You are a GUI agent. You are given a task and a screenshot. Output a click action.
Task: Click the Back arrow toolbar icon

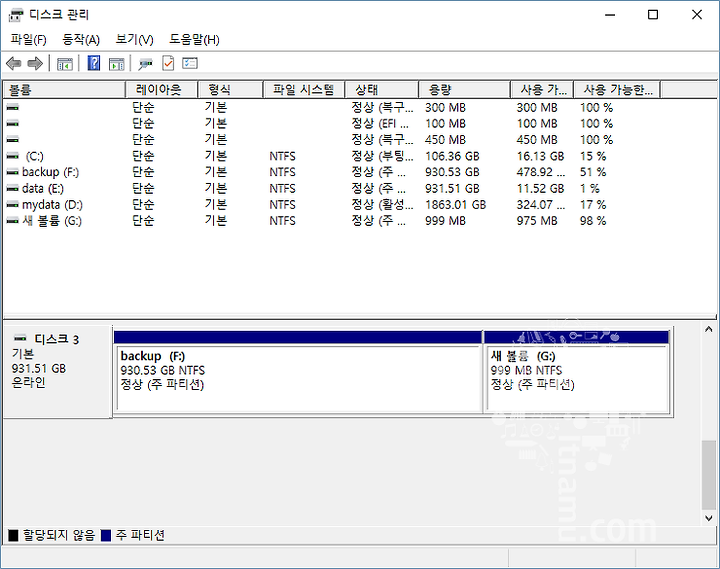(x=14, y=63)
